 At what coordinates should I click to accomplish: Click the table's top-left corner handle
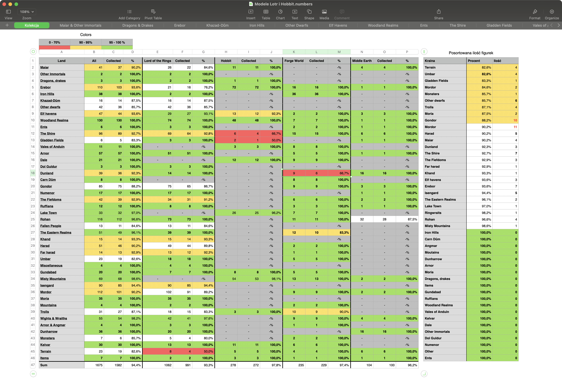(x=33, y=52)
